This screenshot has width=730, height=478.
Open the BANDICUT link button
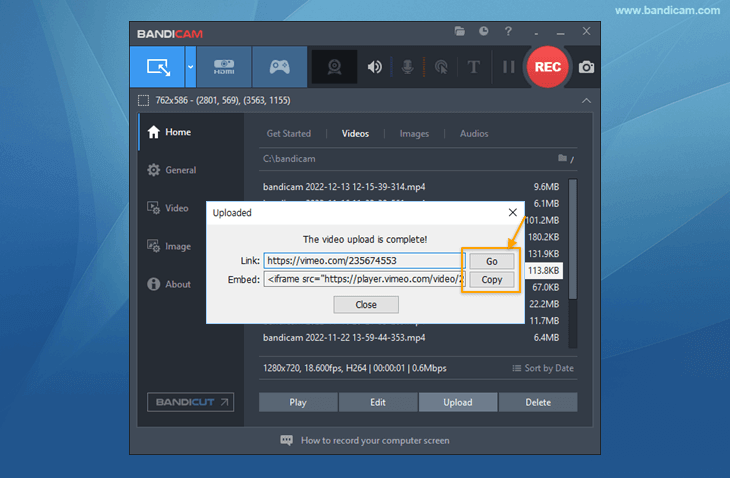(x=190, y=402)
